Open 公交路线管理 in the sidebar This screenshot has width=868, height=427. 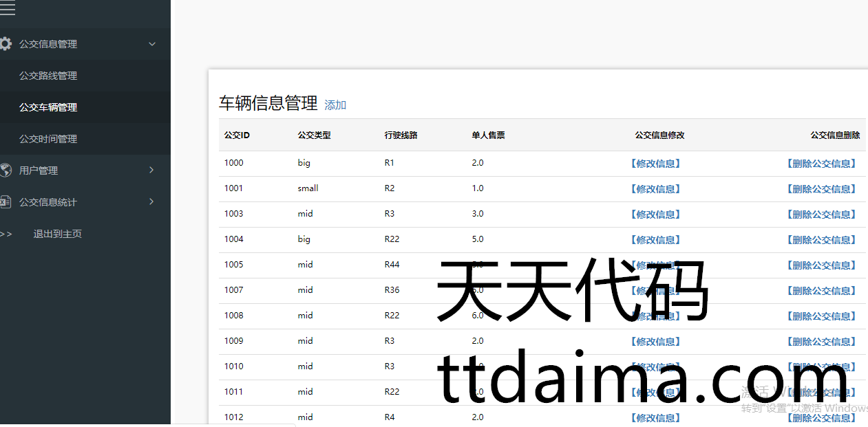48,76
